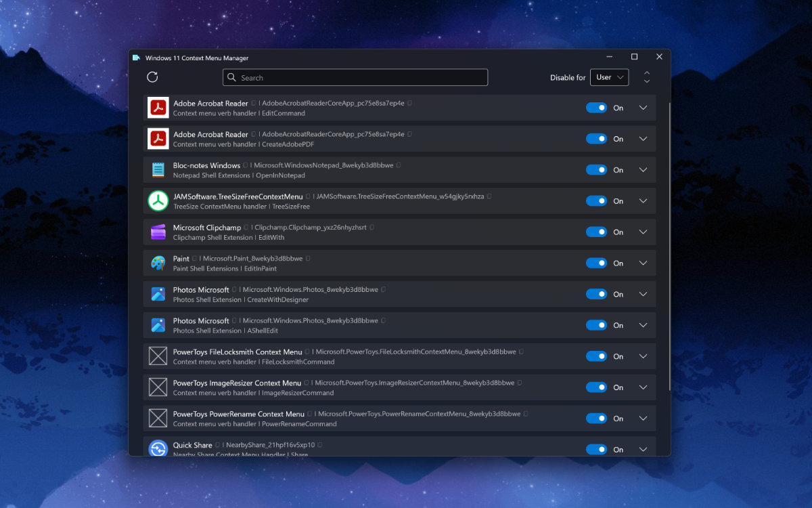The width and height of the screenshot is (812, 508).
Task: Expand the PowerToys PowerRename Context Menu row
Action: pyautogui.click(x=643, y=418)
